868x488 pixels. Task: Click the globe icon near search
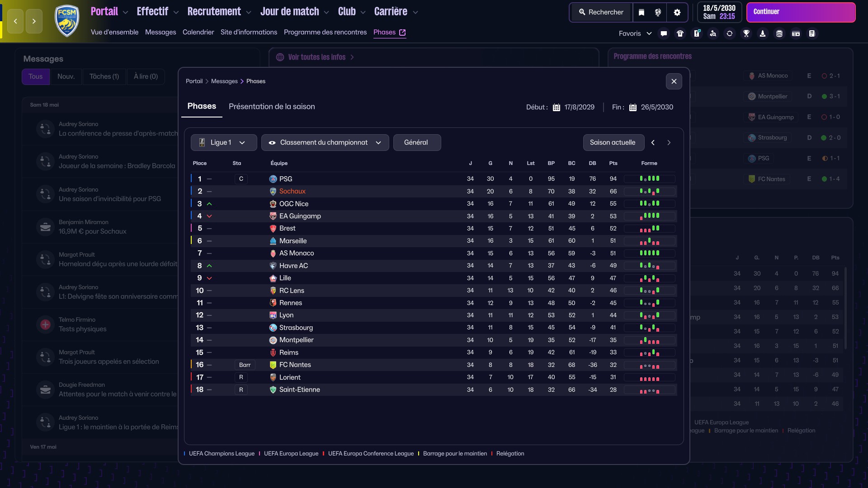point(658,12)
